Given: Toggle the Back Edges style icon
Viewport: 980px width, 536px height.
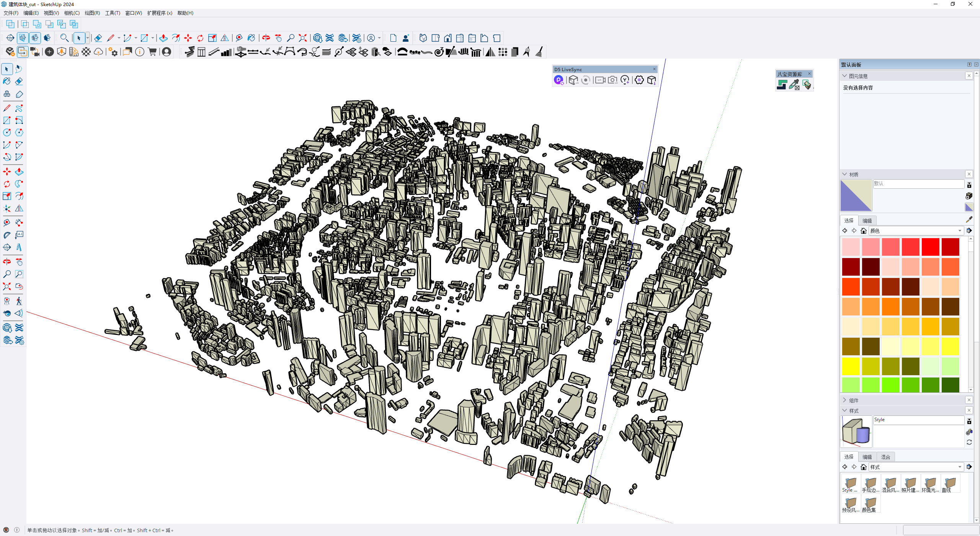Looking at the screenshot, I should (35, 38).
